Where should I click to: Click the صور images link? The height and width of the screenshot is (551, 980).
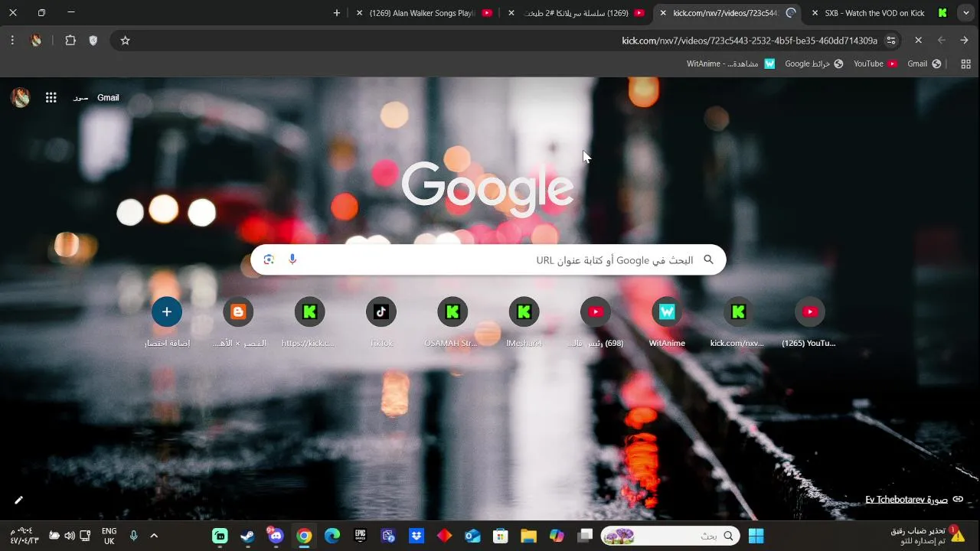(x=80, y=98)
